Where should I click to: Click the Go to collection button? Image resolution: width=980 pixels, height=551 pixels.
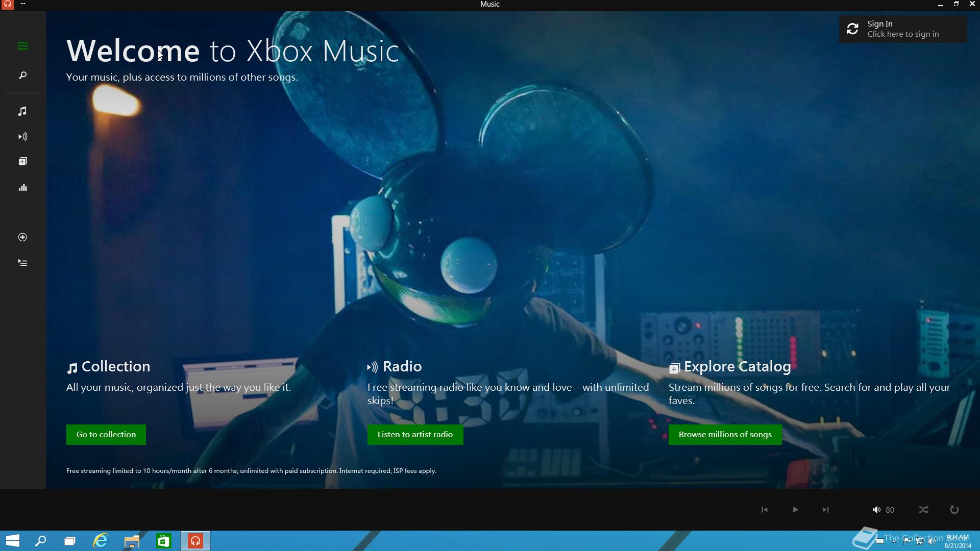[x=106, y=435]
